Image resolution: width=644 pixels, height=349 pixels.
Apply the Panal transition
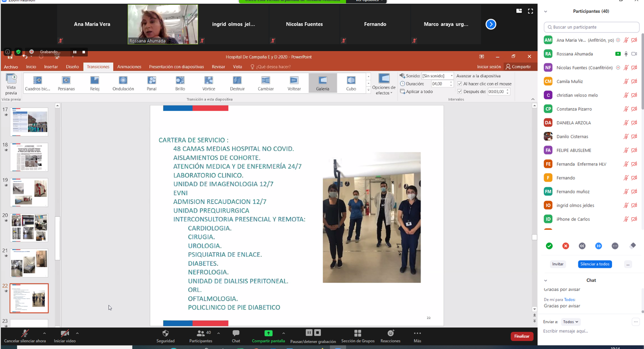coord(152,83)
